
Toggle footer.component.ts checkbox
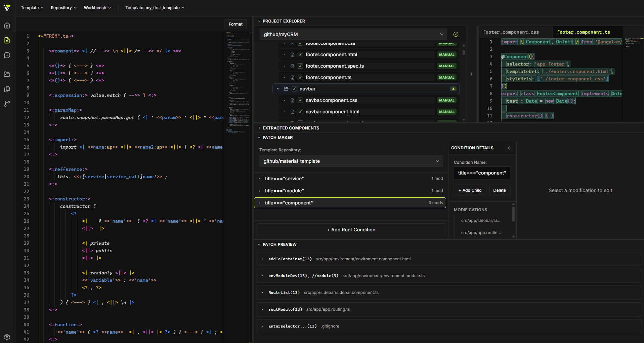pos(300,77)
